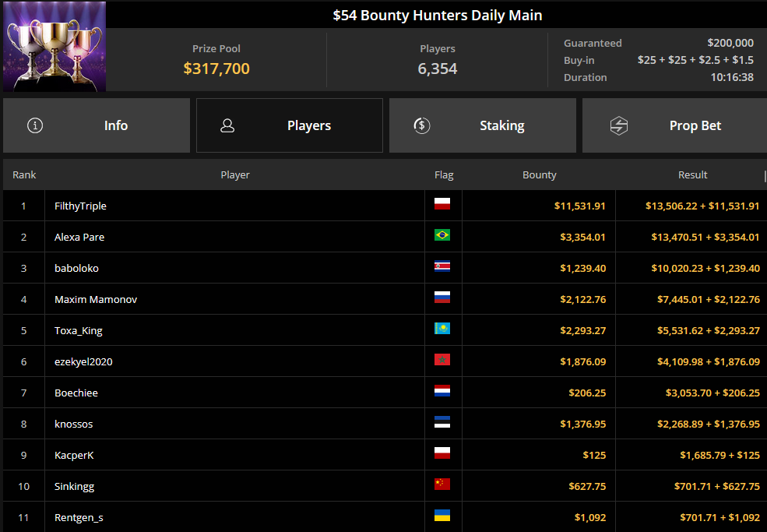Select player Maxim Mamonov
The height and width of the screenshot is (532, 767).
(96, 300)
